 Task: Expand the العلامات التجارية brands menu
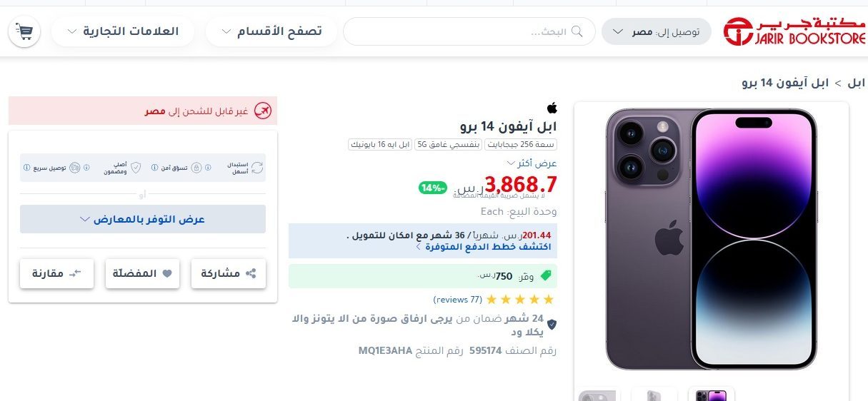click(x=122, y=31)
